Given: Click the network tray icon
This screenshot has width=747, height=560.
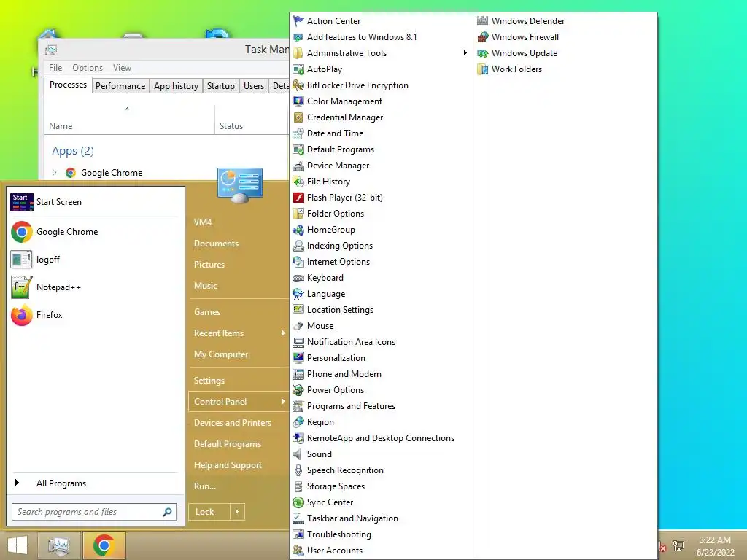Looking at the screenshot, I should 678,546.
